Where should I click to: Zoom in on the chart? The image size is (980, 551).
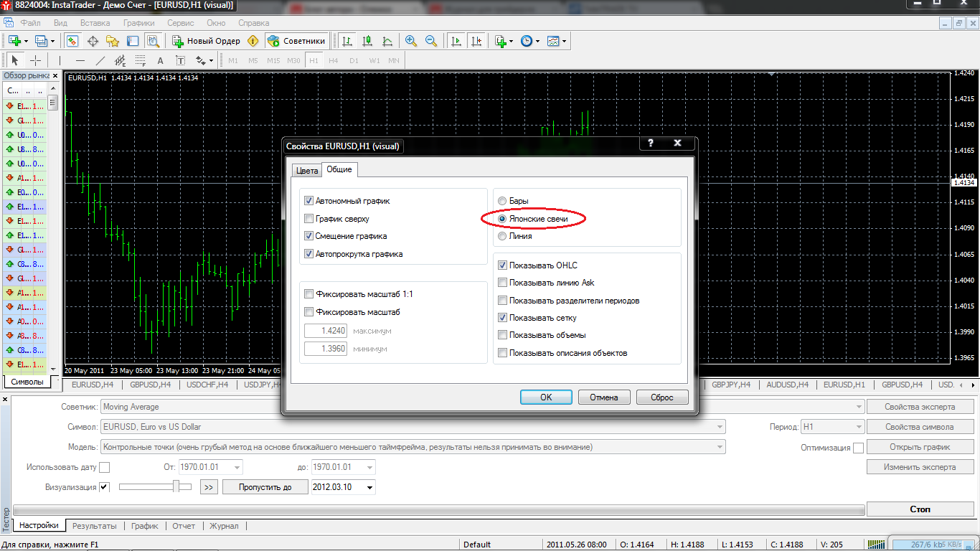point(411,41)
